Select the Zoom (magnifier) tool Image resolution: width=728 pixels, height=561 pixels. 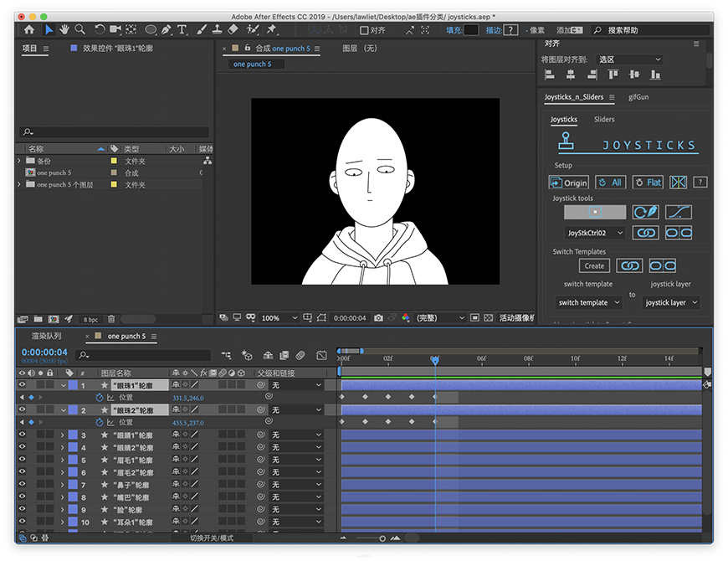[79, 30]
